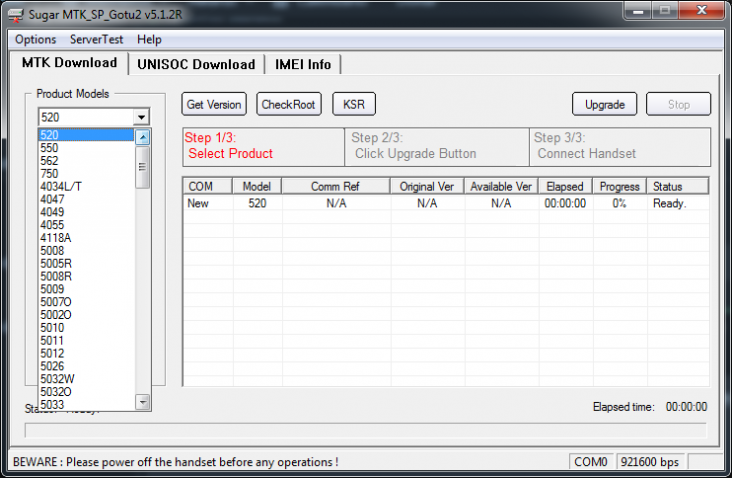Click the Model column header
Screen dimensions: 732x478
[257, 187]
